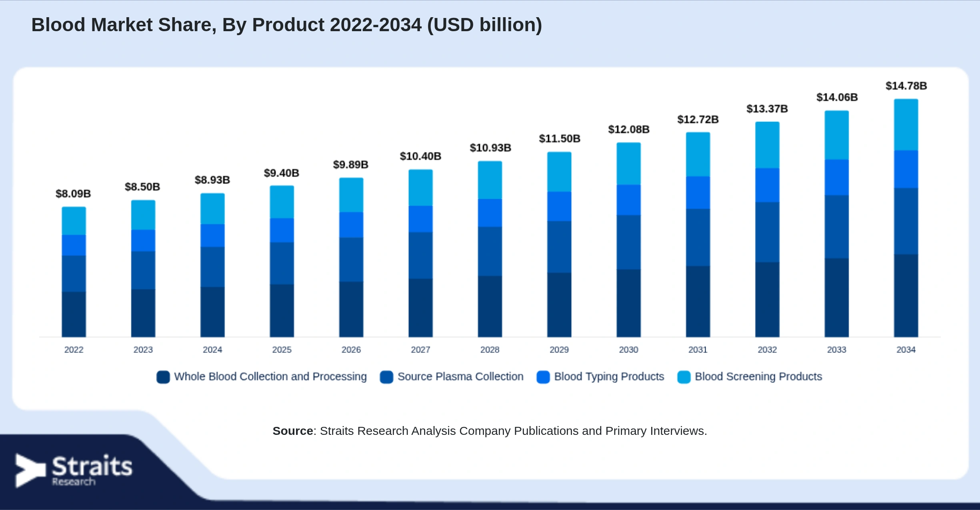Click the 2023 axis label

pos(143,350)
